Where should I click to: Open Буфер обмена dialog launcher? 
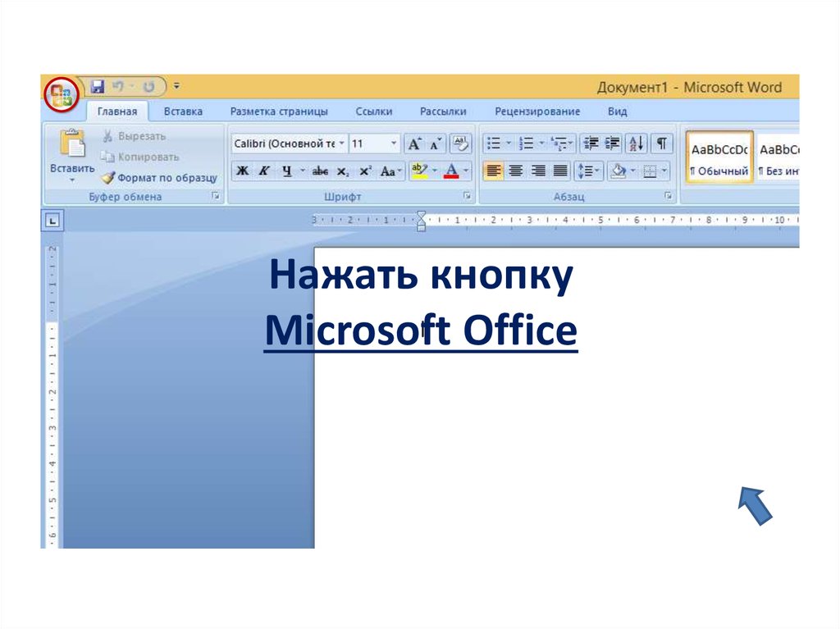pyautogui.click(x=216, y=196)
